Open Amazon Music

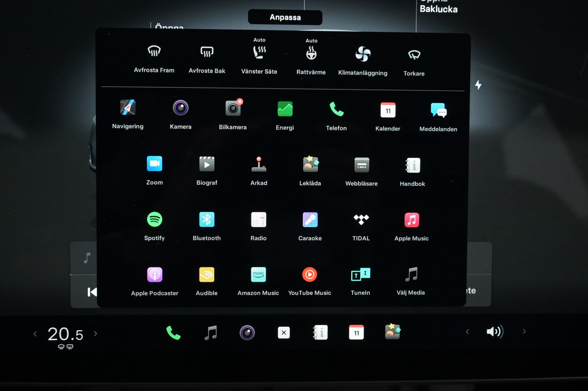[x=258, y=274]
